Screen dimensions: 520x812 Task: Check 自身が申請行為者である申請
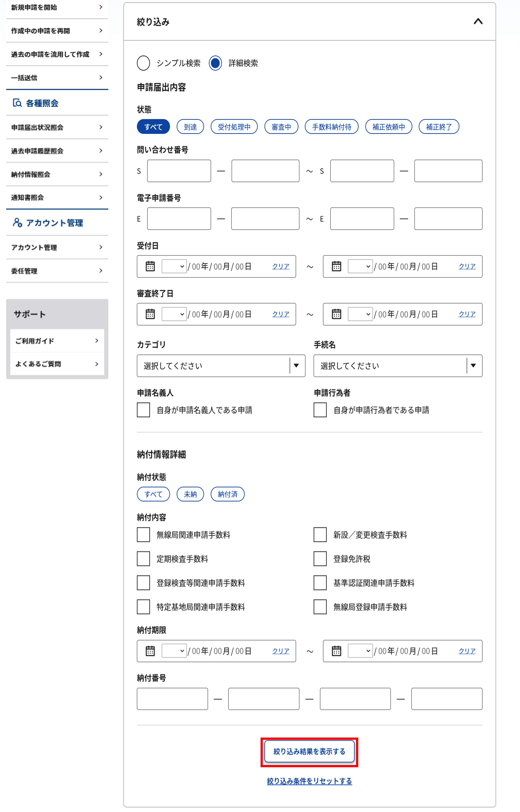tap(320, 410)
